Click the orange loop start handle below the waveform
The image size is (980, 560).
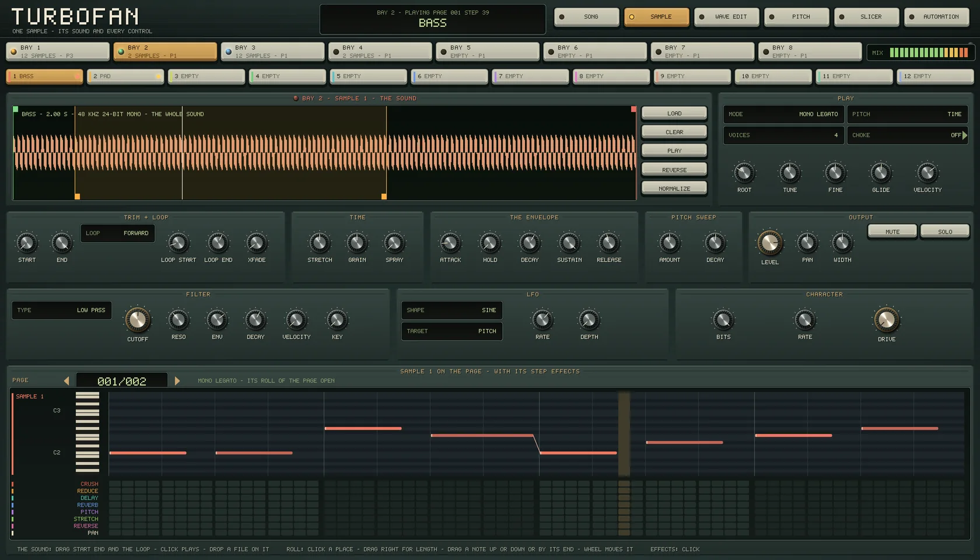77,197
